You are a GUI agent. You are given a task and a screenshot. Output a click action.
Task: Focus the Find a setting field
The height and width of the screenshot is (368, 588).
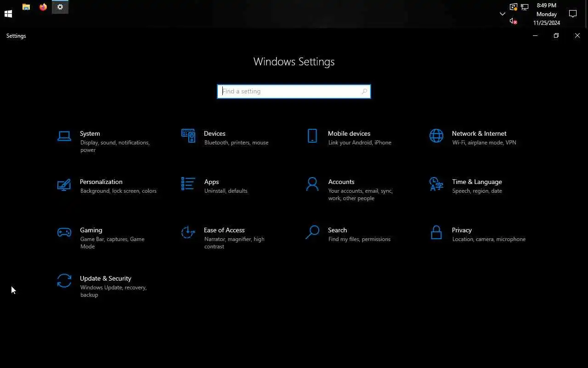(294, 91)
